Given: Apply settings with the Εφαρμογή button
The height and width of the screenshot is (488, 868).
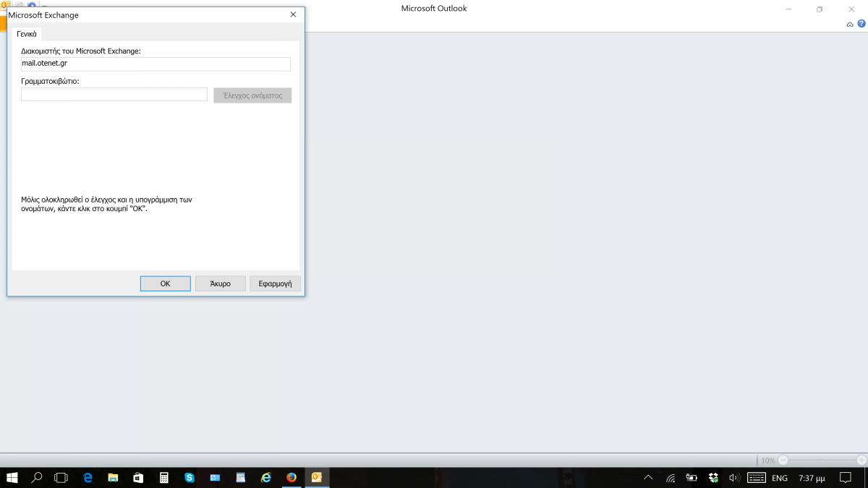Looking at the screenshot, I should click(275, 284).
